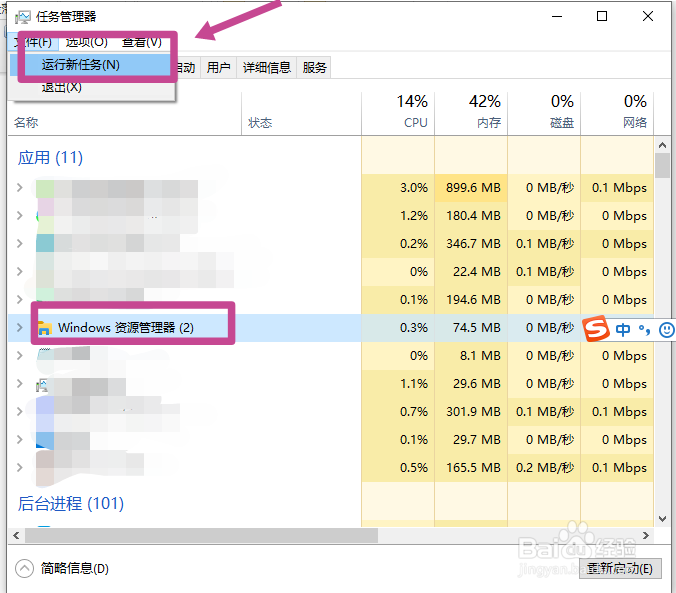Open the 查看(V) menu

pyautogui.click(x=142, y=42)
